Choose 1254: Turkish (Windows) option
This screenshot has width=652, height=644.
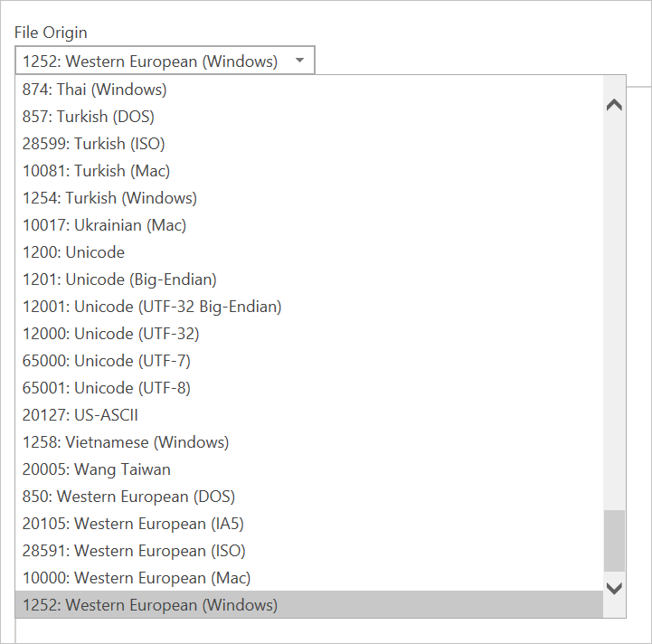309,198
